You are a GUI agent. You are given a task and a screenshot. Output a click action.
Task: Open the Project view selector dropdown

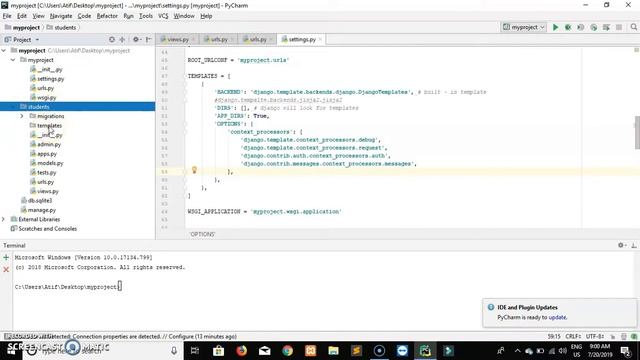22,40
